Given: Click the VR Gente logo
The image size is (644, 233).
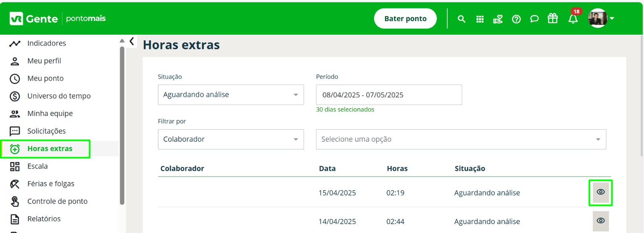Looking at the screenshot, I should point(34,19).
